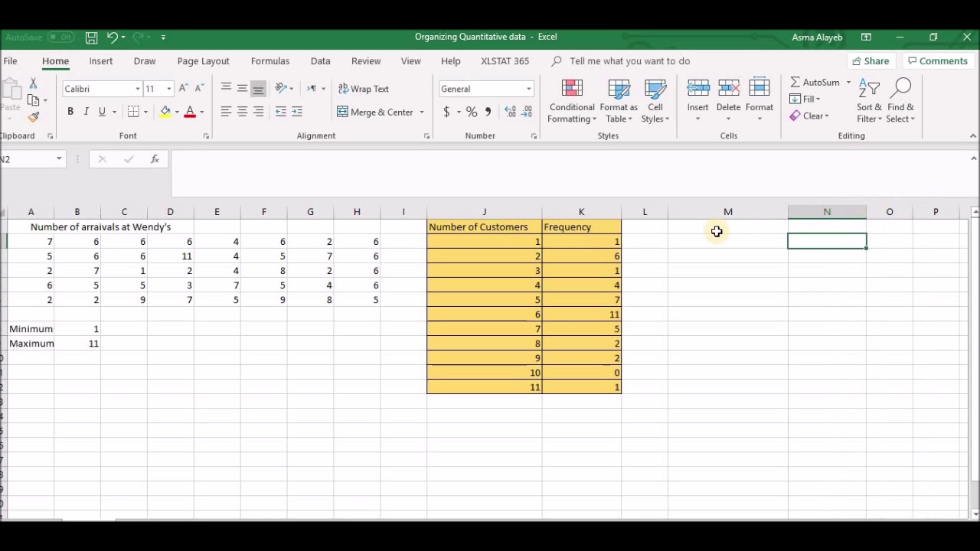Expand Font Color dropdown arrow

(201, 112)
